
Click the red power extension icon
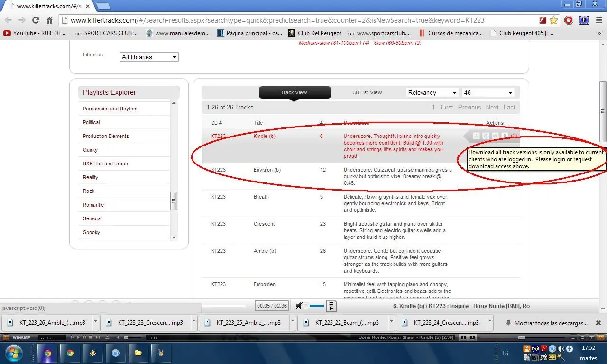[x=569, y=20]
